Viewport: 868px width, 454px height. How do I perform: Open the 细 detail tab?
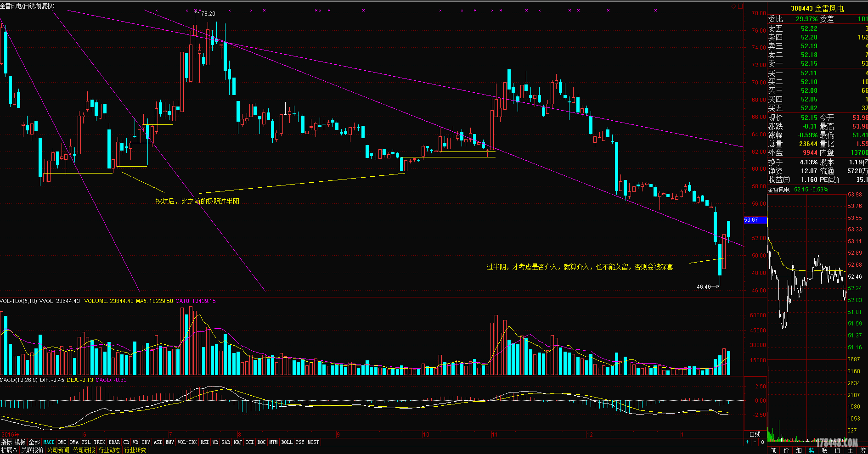[x=799, y=450]
